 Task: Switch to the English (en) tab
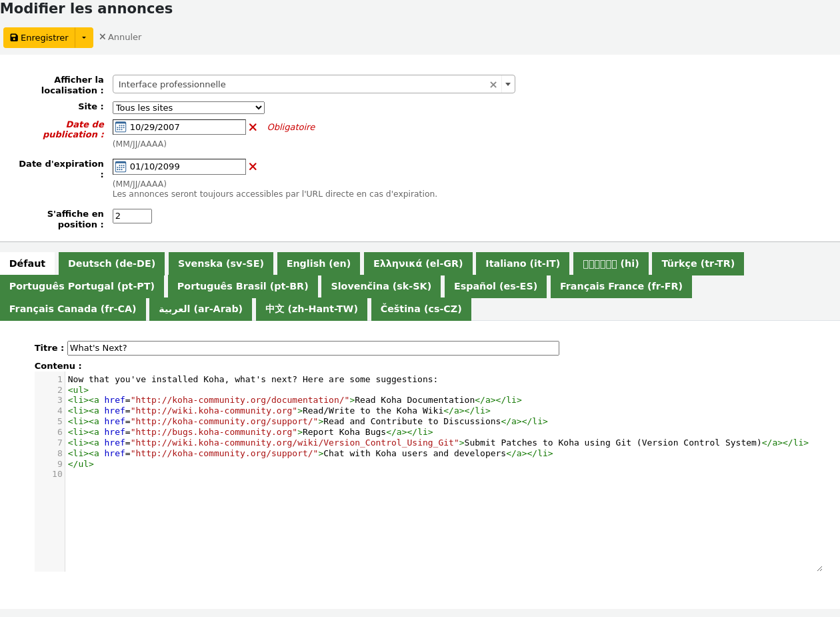point(318,263)
